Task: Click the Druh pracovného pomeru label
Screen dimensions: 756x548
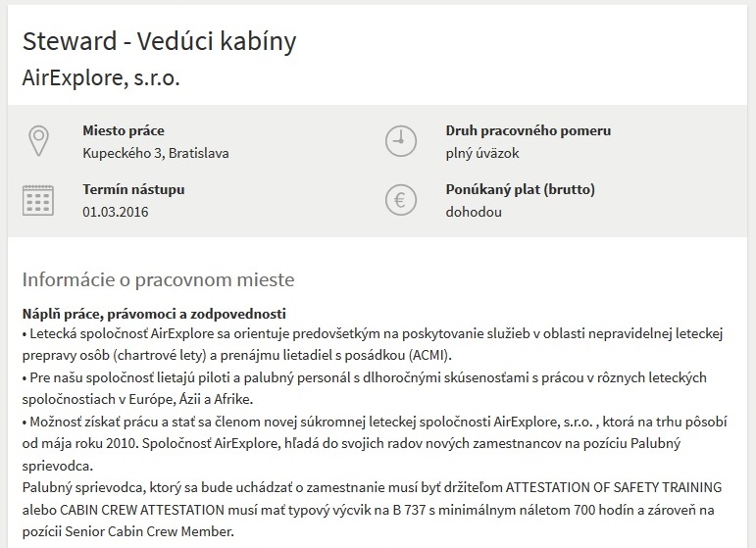Action: 529,130
